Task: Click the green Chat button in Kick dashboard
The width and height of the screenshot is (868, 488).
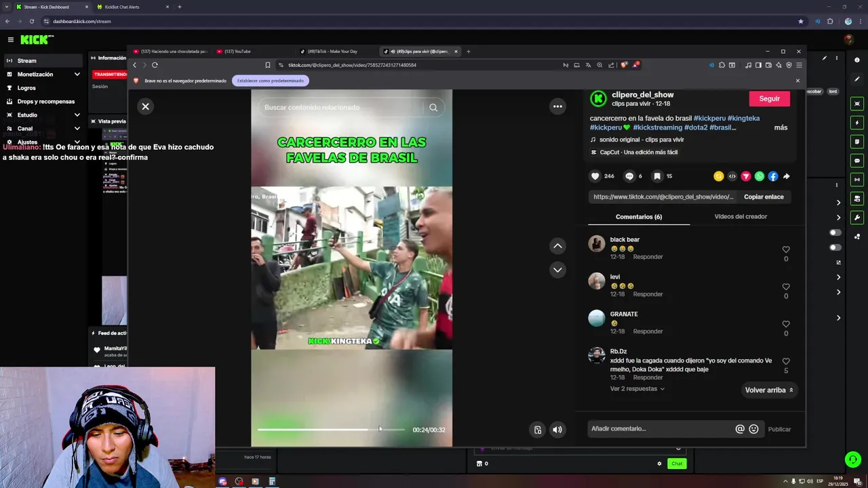Action: 677,464
